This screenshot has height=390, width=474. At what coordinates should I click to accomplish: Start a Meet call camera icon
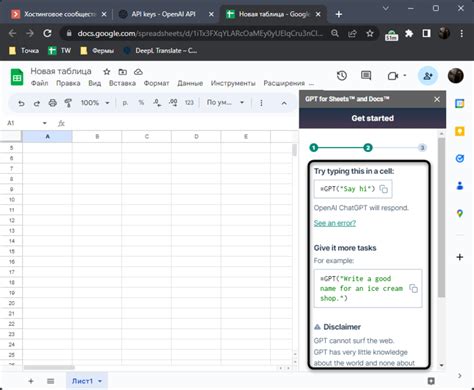(x=393, y=76)
